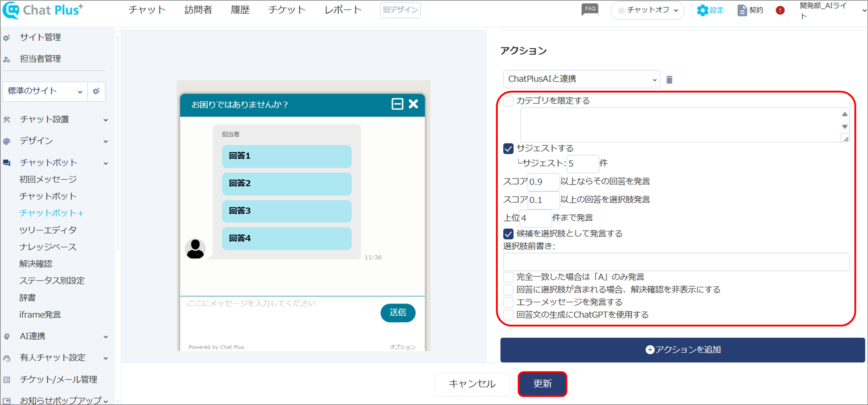Open the レポート top menu
Screen dimensions: 868x405
[343, 10]
